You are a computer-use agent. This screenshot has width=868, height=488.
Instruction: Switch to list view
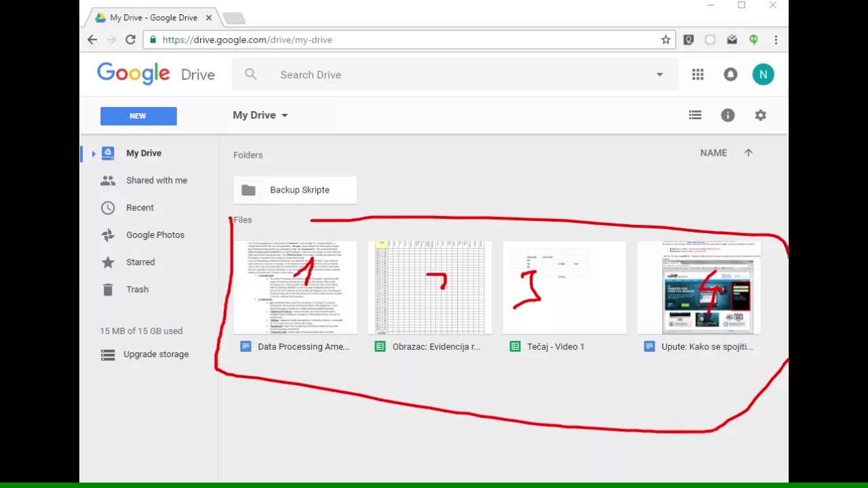[x=695, y=115]
